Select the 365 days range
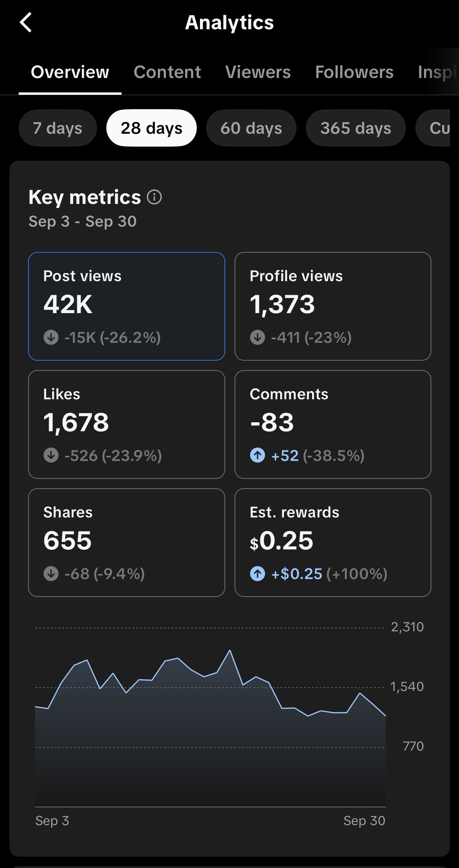The width and height of the screenshot is (459, 868). (356, 128)
